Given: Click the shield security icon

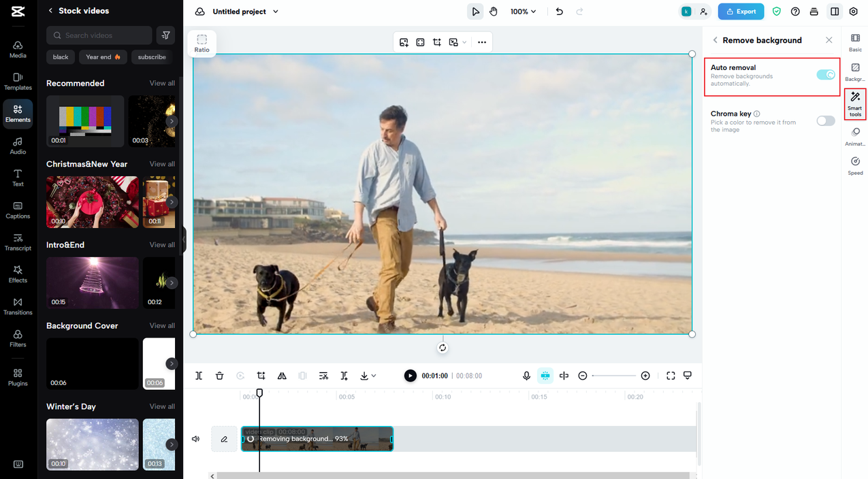Looking at the screenshot, I should (777, 12).
